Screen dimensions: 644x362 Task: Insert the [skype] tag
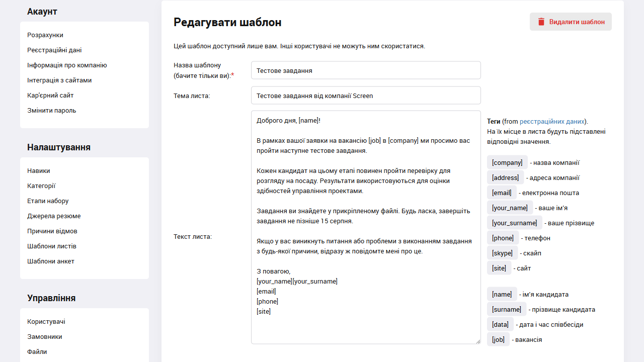point(502,253)
